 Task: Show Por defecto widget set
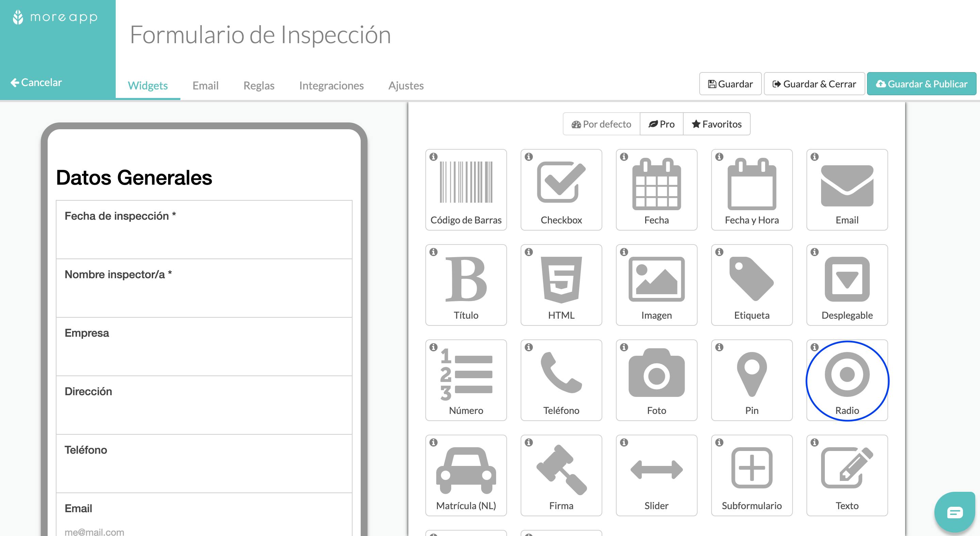pyautogui.click(x=602, y=124)
